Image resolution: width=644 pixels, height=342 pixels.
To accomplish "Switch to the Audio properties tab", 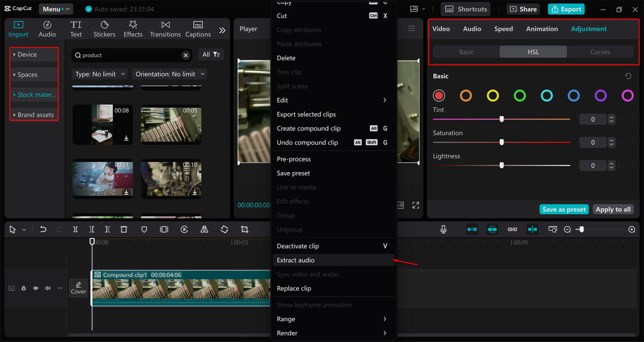I will [472, 29].
